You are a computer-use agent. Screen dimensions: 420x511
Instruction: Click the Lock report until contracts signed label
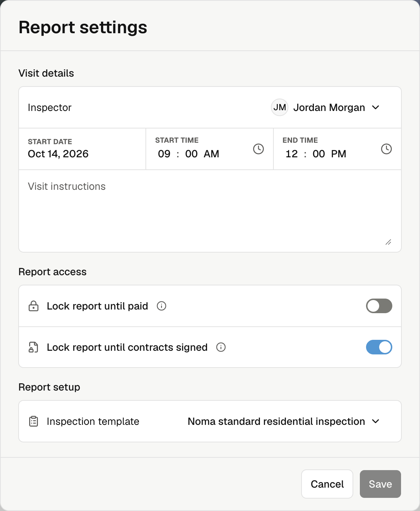coord(127,347)
